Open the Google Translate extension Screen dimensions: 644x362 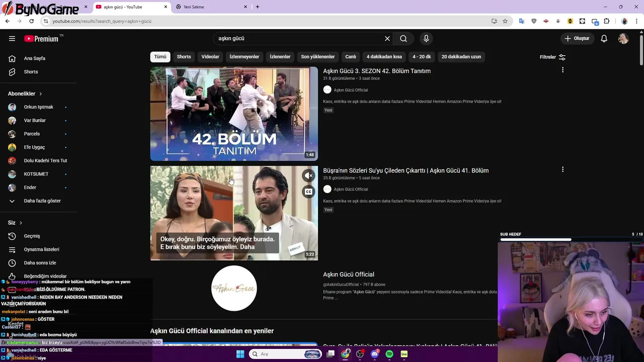pyautogui.click(x=522, y=21)
